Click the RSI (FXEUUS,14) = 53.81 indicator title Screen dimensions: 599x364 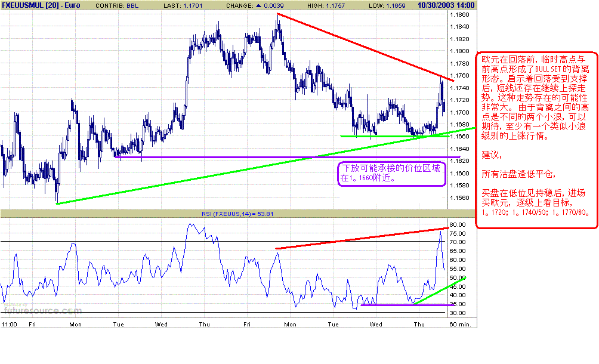coord(237,214)
